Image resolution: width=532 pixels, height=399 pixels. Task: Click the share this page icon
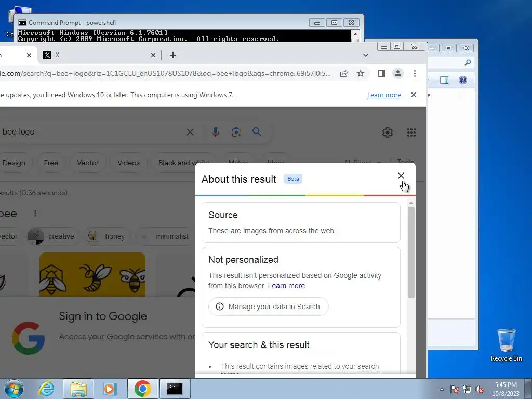[344, 73]
